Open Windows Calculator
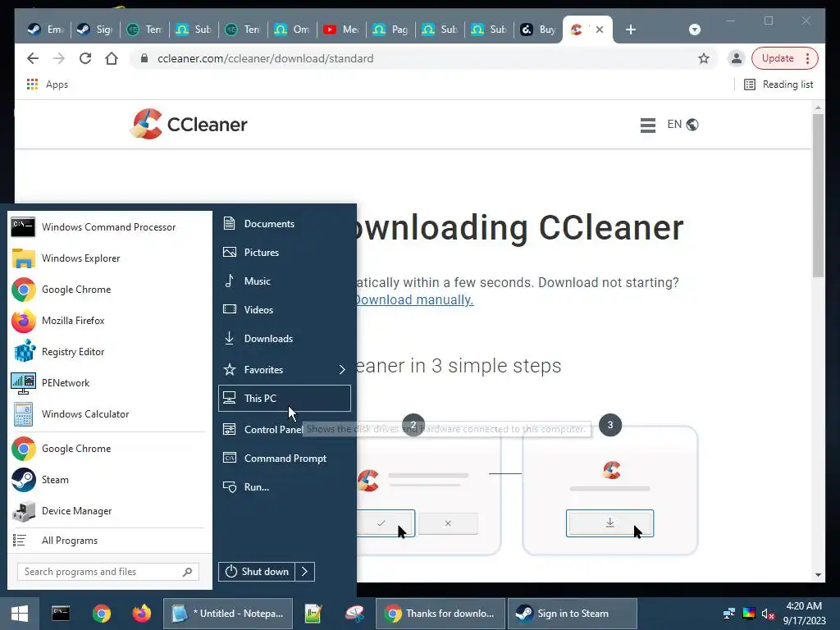The height and width of the screenshot is (630, 840). (x=107, y=414)
